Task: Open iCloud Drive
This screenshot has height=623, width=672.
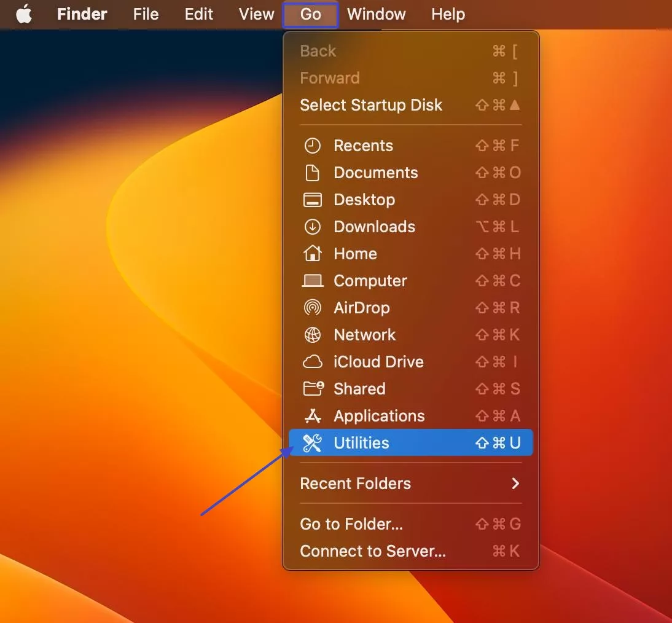Action: [x=410, y=362]
